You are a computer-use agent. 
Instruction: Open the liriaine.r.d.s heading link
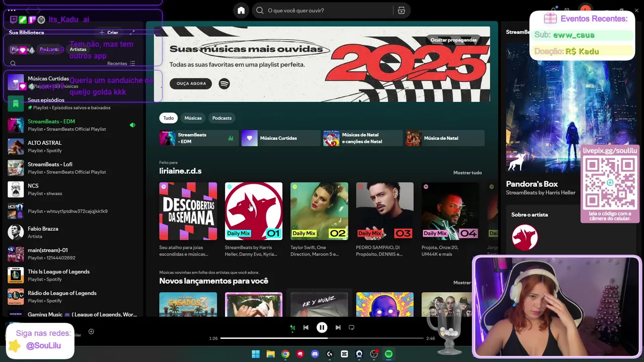tap(180, 171)
